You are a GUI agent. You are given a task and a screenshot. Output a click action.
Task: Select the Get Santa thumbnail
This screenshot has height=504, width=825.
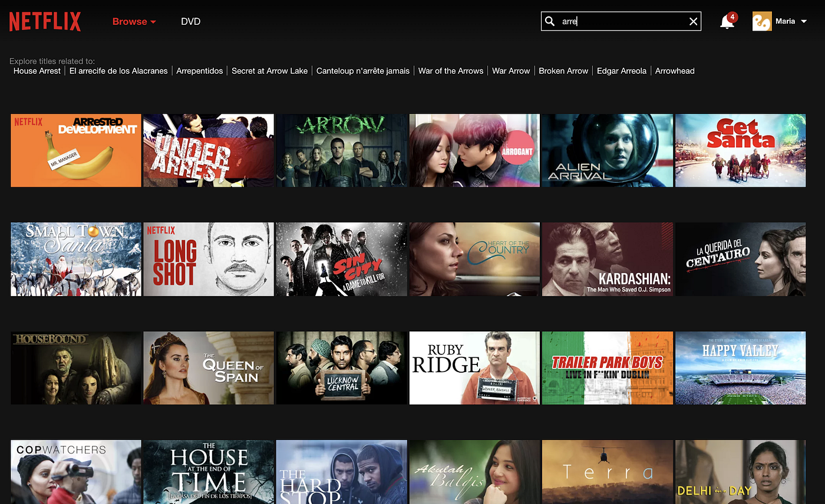click(x=740, y=151)
